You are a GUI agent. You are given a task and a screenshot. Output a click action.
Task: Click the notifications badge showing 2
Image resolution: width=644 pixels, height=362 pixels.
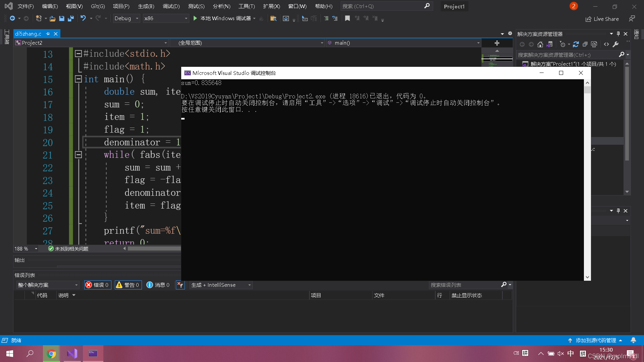[x=574, y=6]
